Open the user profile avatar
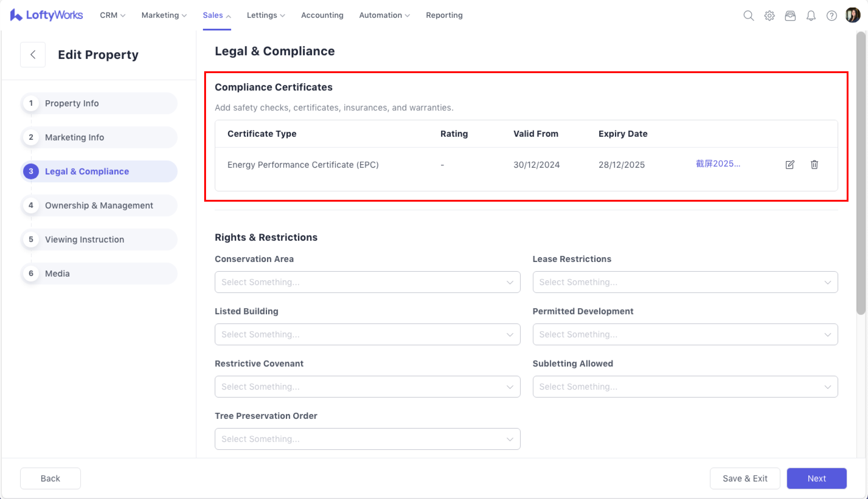This screenshot has width=868, height=499. tap(852, 16)
